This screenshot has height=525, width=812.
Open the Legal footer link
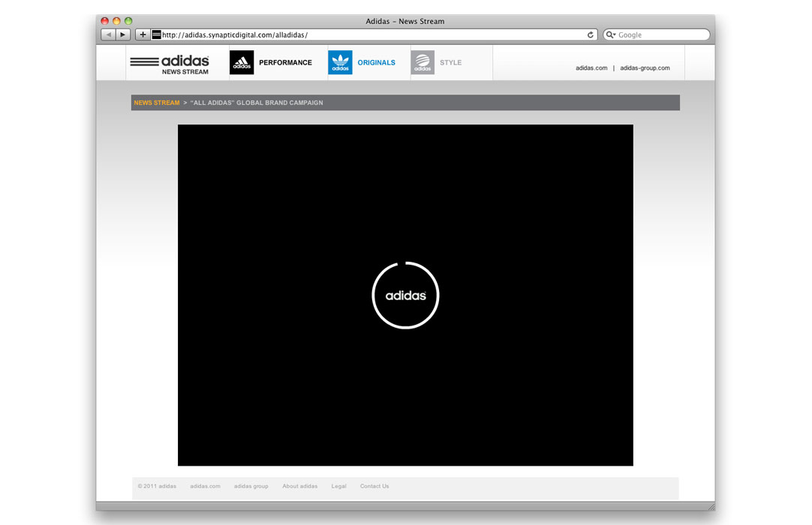(338, 486)
